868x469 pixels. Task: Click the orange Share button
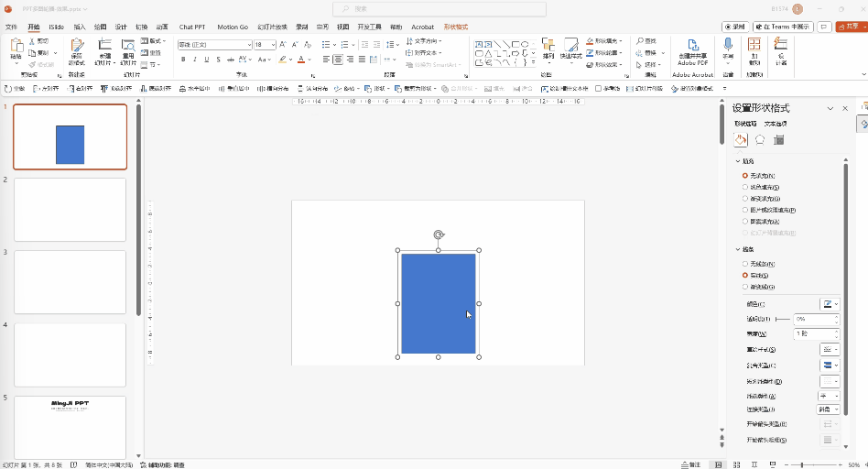852,27
